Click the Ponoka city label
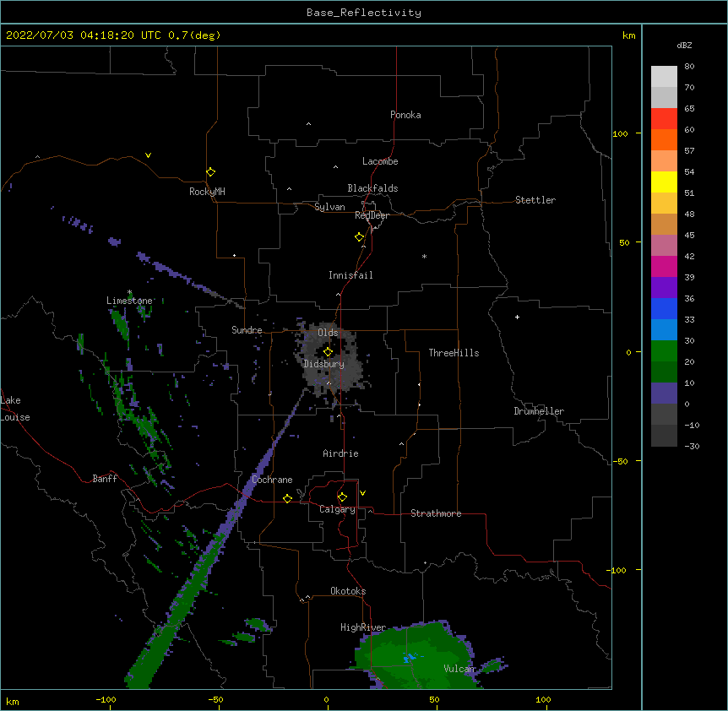 tap(405, 115)
